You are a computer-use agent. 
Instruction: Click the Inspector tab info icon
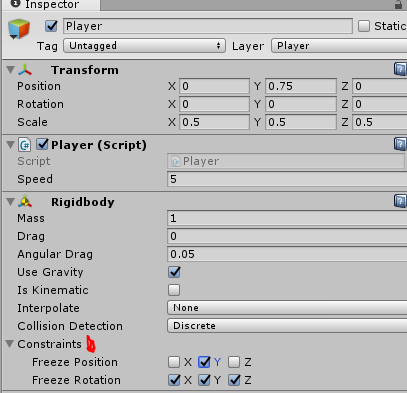(x=15, y=4)
